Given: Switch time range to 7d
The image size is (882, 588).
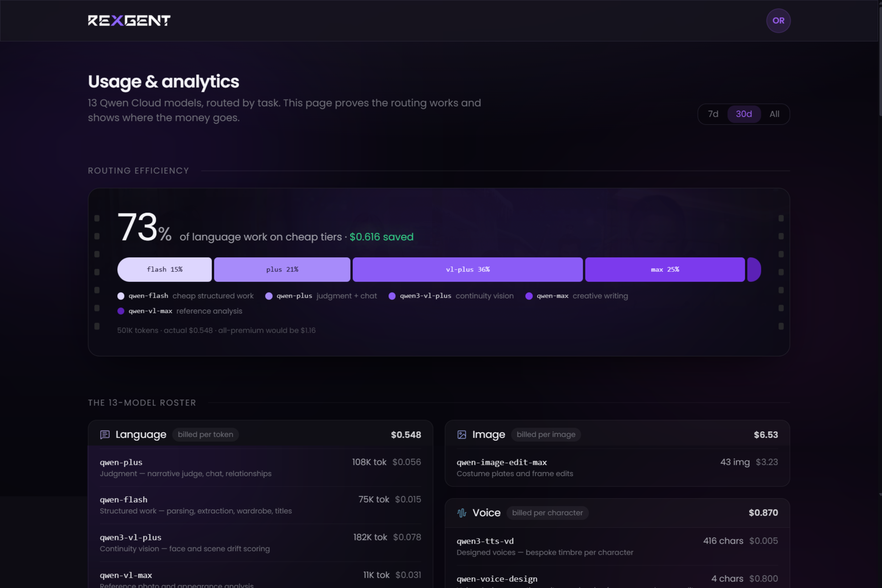Looking at the screenshot, I should pos(713,114).
